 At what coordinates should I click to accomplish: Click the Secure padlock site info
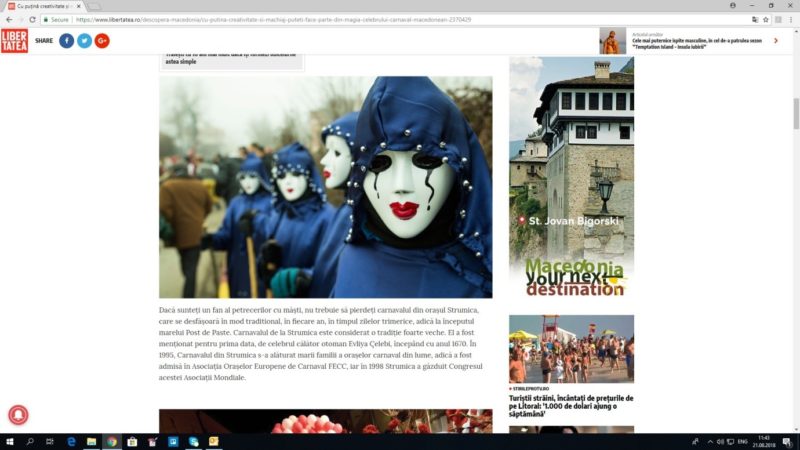(x=56, y=19)
